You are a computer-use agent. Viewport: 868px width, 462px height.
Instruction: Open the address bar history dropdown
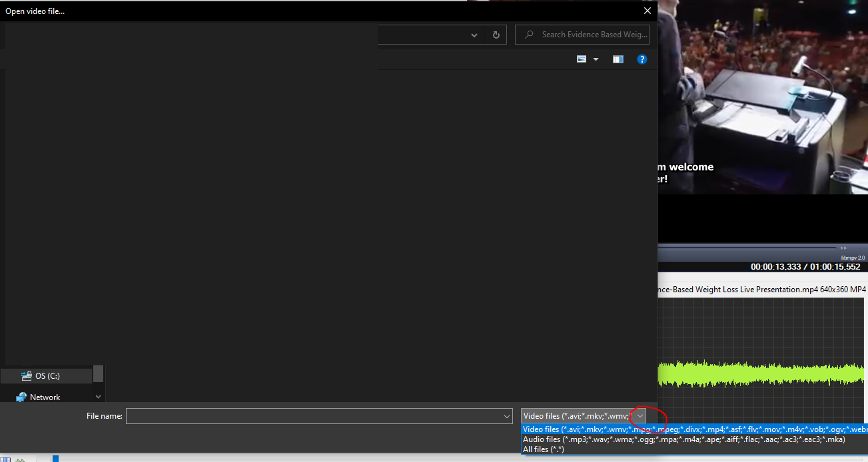click(x=474, y=35)
